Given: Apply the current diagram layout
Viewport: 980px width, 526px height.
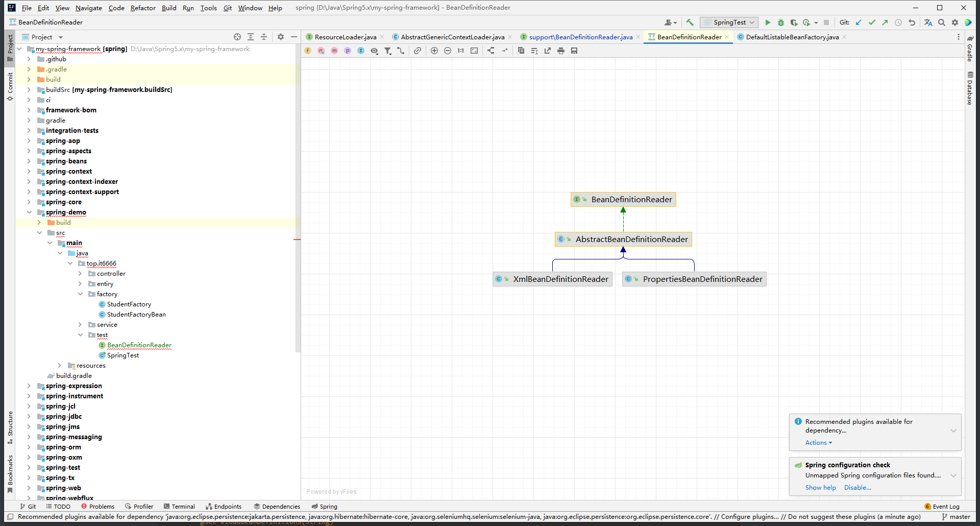Looking at the screenshot, I should (491, 51).
